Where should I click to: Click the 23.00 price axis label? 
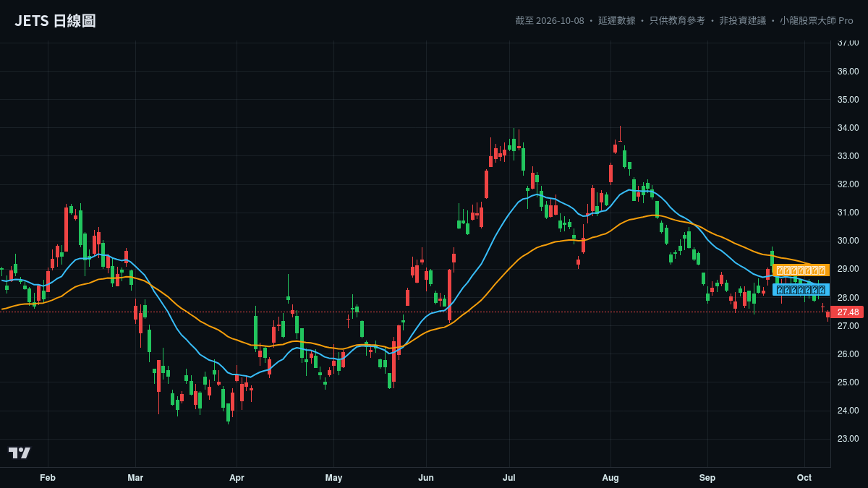pos(848,439)
